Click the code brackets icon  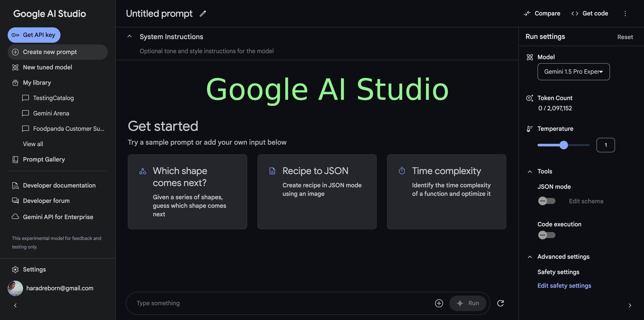point(575,13)
